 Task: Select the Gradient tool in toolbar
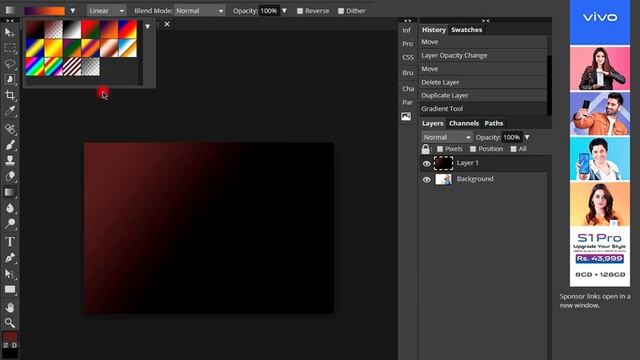click(9, 192)
